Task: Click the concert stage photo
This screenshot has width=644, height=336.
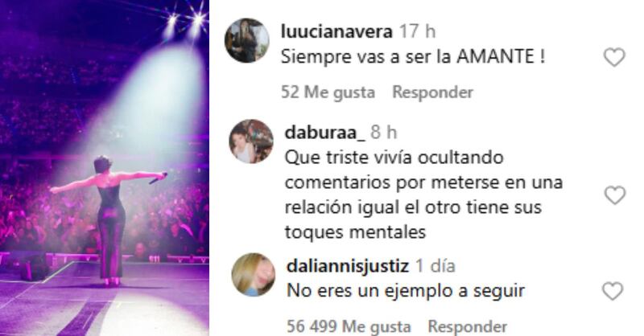Action: click(105, 168)
